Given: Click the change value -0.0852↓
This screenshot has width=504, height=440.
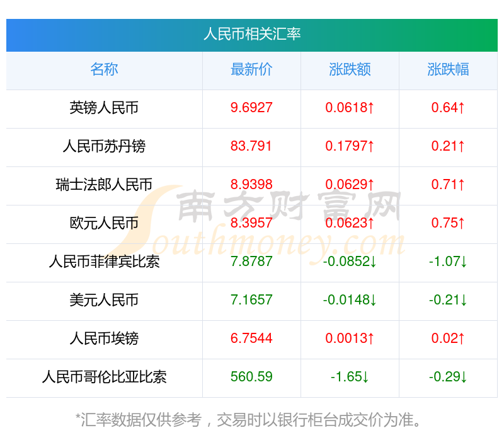Looking at the screenshot, I should 350,262.
